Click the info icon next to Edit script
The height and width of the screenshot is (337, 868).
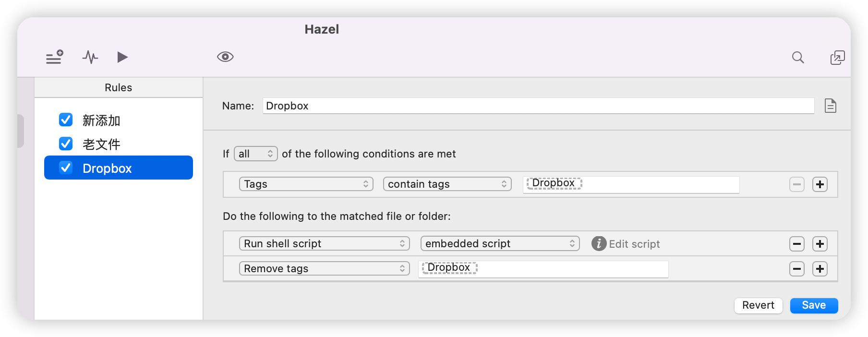point(599,244)
